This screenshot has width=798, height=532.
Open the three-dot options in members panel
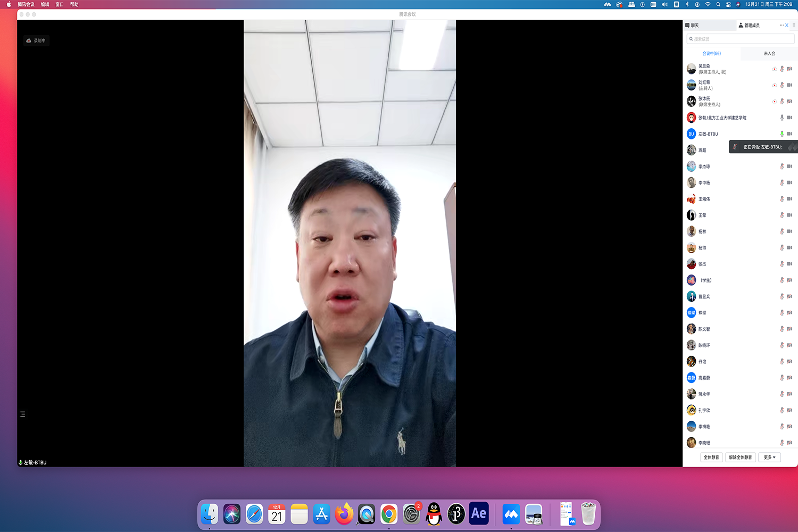[x=781, y=25]
